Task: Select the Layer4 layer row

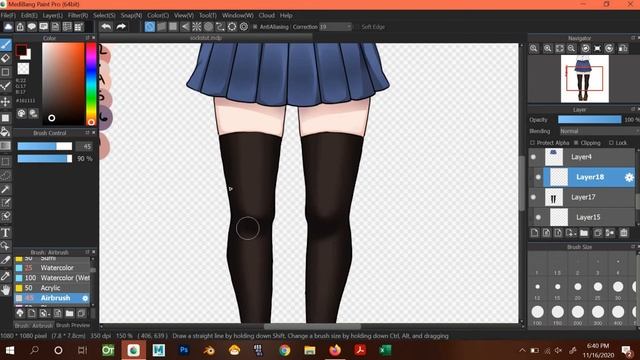Action: click(582, 157)
